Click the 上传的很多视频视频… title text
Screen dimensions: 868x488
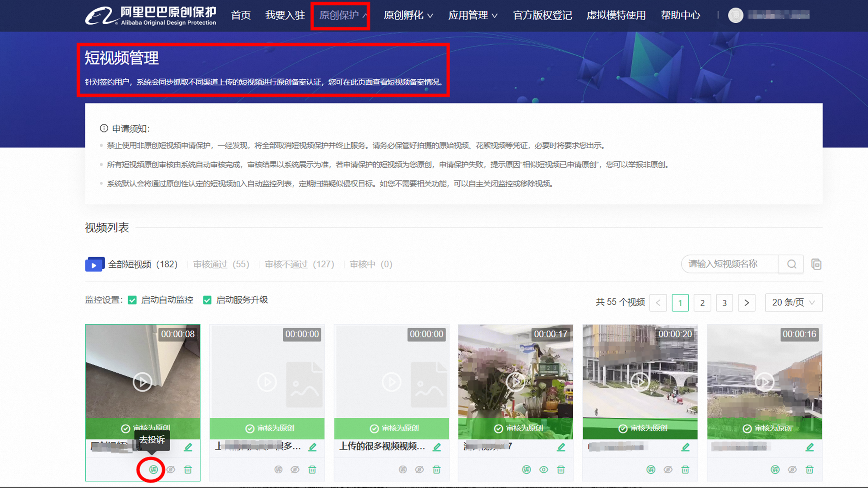pyautogui.click(x=382, y=446)
